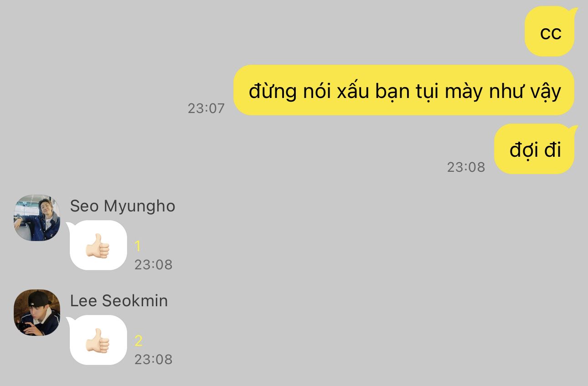
Task: Tap unread count 1 beside Myungho's message
Action: click(x=138, y=246)
